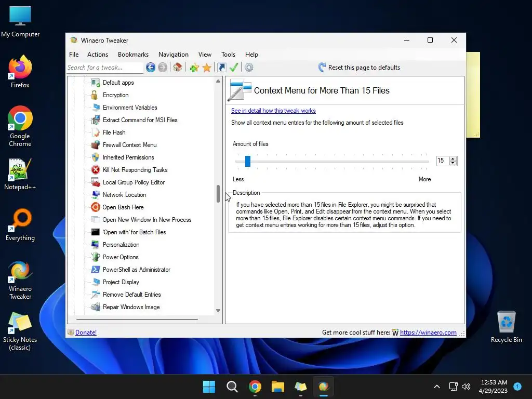Click the PowerShell as Administrator icon

click(x=96, y=270)
